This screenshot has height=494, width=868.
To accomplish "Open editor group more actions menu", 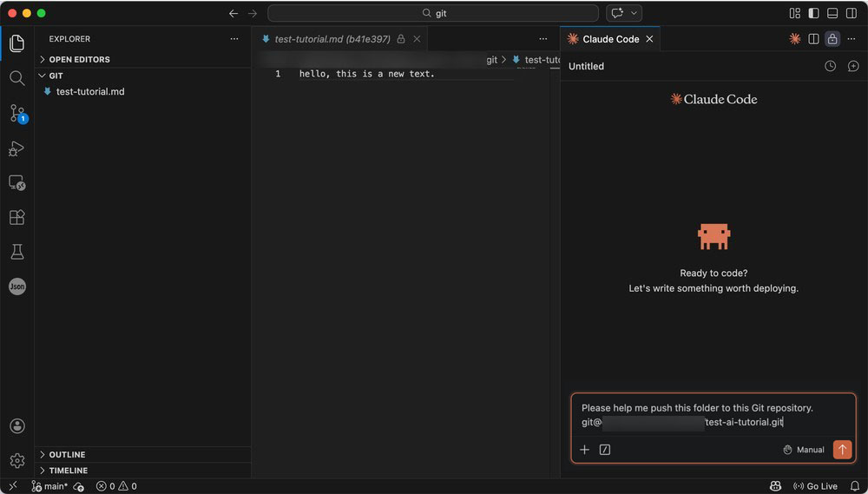I will tap(543, 39).
